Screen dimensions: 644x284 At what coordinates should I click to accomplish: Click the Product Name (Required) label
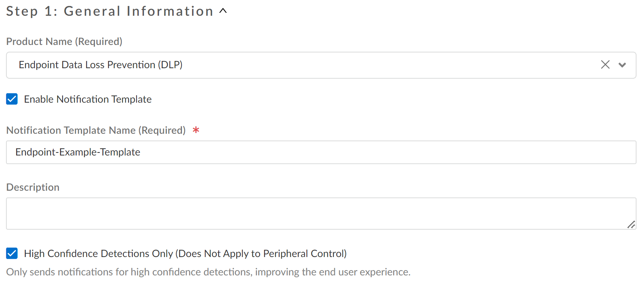pos(64,42)
